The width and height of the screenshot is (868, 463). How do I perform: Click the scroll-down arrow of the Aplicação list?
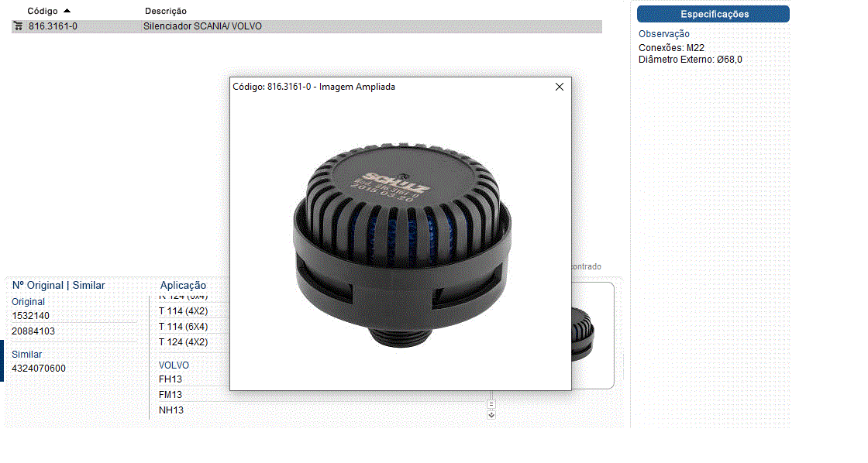coord(491,415)
